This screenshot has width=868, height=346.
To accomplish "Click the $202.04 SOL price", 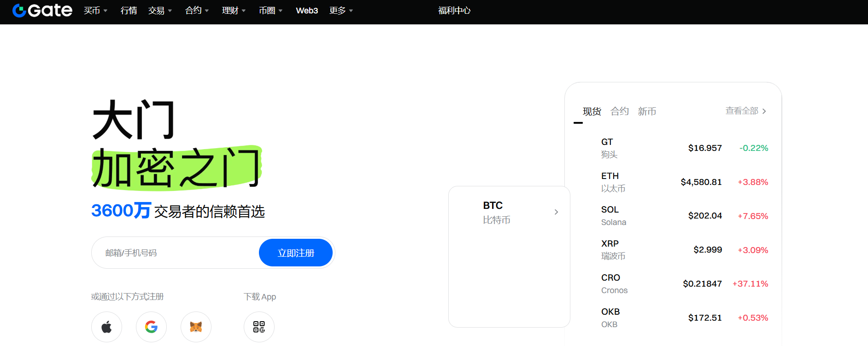I will [x=705, y=216].
